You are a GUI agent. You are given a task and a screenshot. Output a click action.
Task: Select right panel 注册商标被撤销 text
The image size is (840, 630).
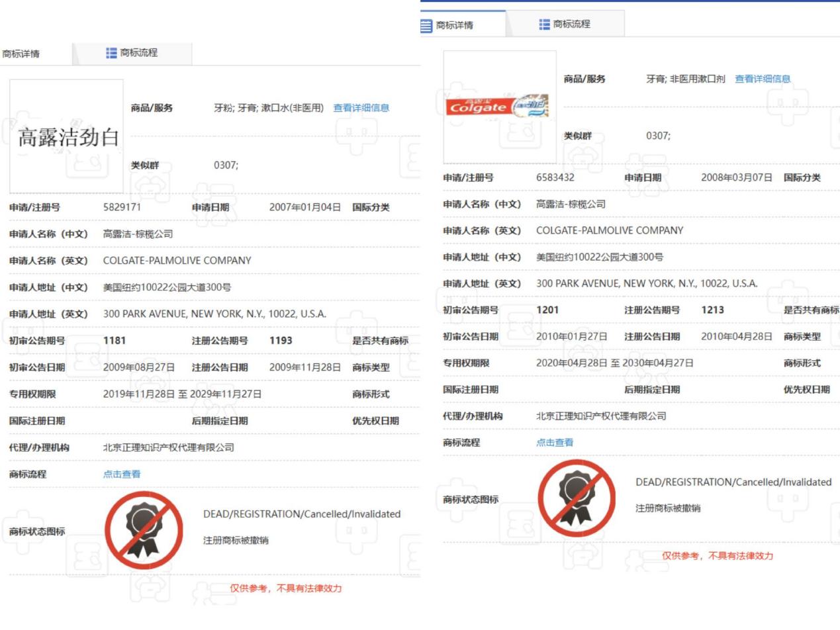click(x=668, y=508)
